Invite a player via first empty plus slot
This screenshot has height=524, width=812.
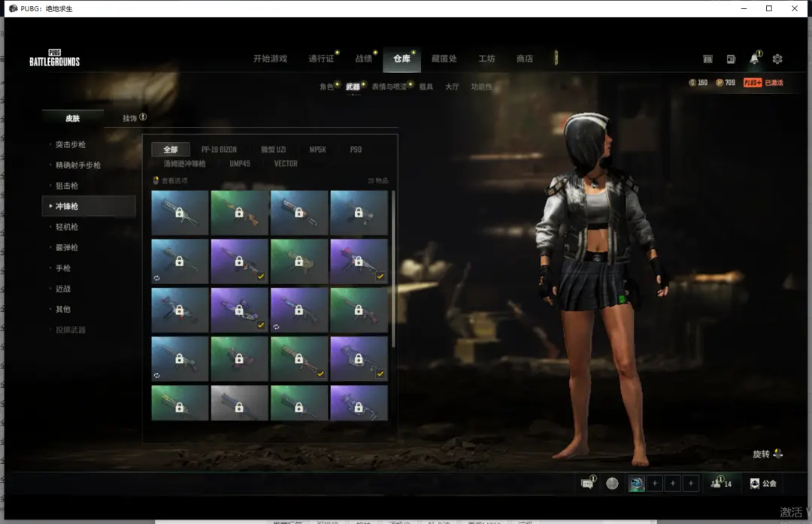(x=655, y=483)
